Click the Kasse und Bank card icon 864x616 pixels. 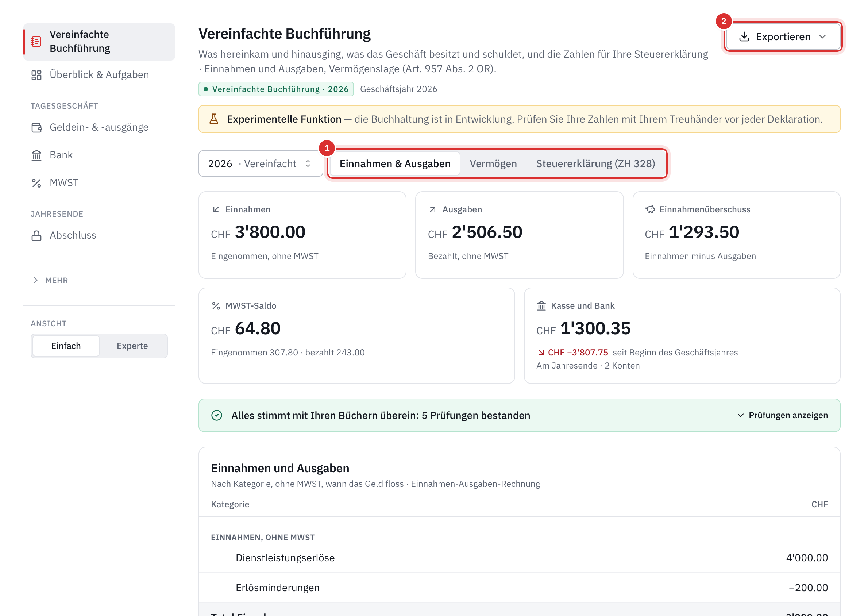coord(541,306)
